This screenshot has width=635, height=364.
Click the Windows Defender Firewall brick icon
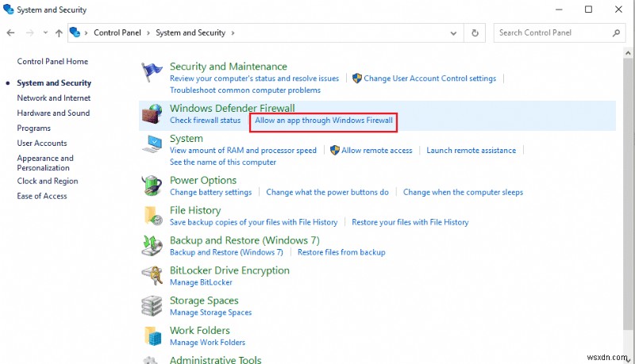(x=152, y=114)
